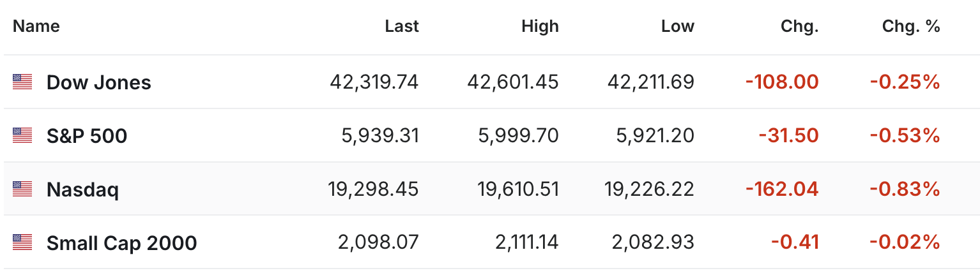Screen dimensions: 980x273
Task: Click the US flag beside Small Cap 2000
Action: pos(22,242)
